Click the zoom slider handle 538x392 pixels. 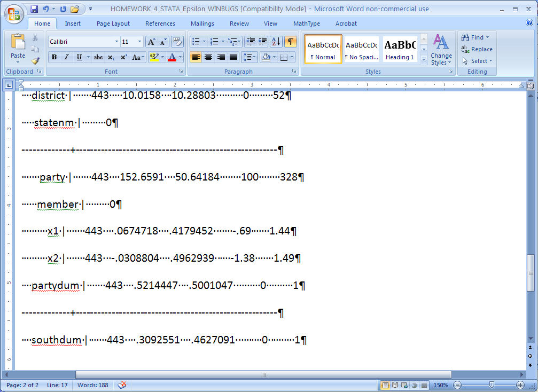coord(492,385)
